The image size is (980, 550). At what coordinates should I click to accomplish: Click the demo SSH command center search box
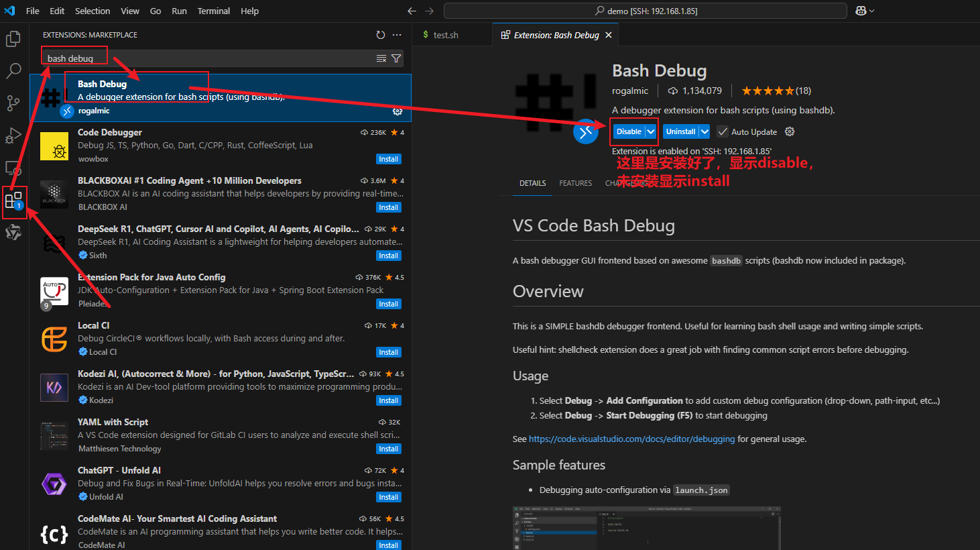point(646,11)
